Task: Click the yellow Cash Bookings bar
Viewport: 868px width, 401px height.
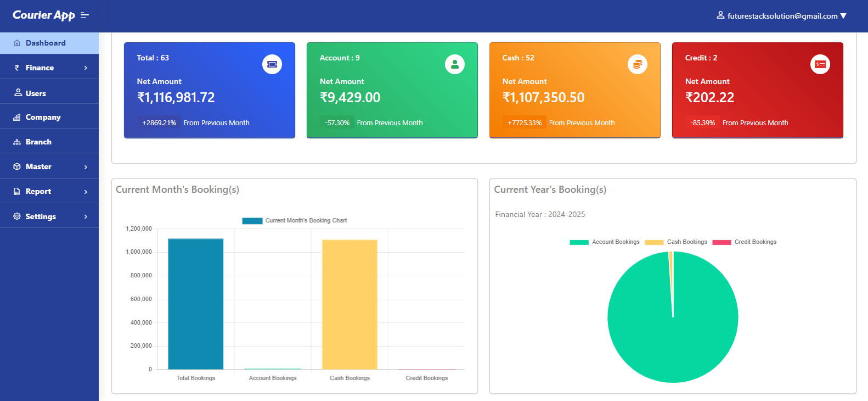Action: tap(350, 304)
